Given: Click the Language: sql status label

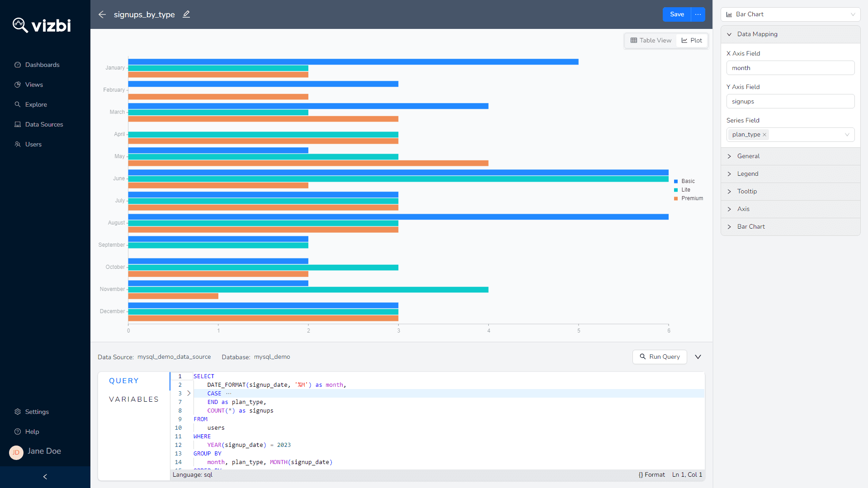Looking at the screenshot, I should pyautogui.click(x=193, y=475).
